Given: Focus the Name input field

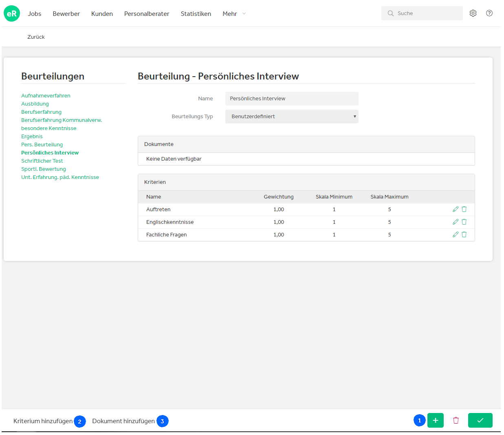Looking at the screenshot, I should 292,99.
